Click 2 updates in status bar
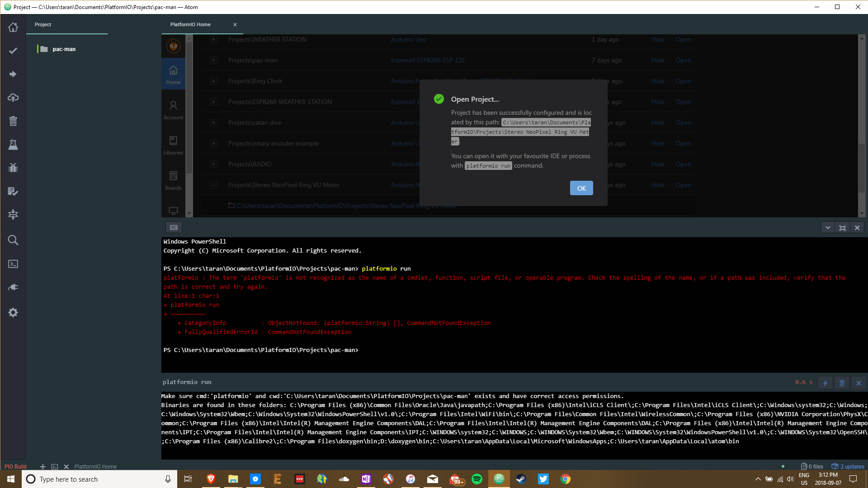This screenshot has height=488, width=868. tap(848, 466)
